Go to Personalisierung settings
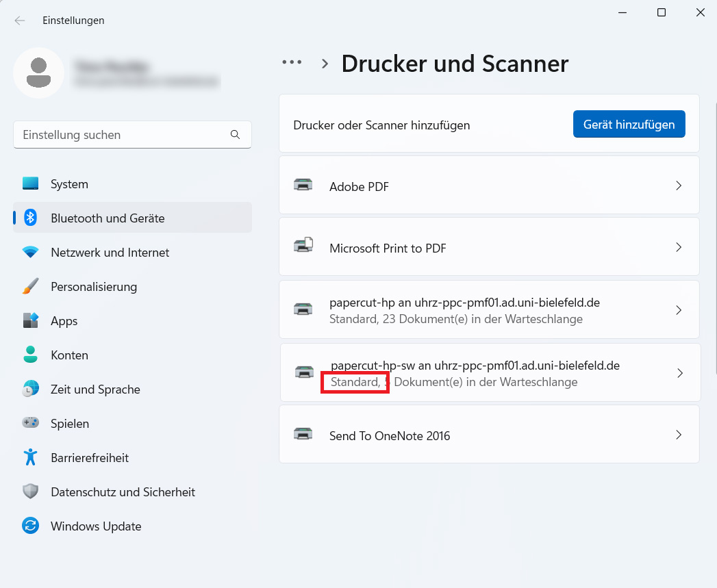 (x=133, y=286)
